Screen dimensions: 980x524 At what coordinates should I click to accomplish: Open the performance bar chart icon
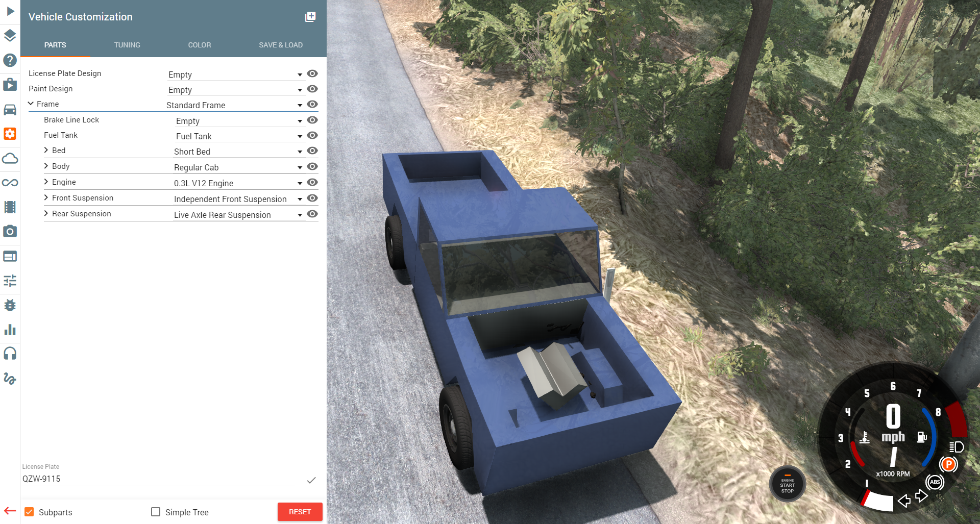(10, 330)
